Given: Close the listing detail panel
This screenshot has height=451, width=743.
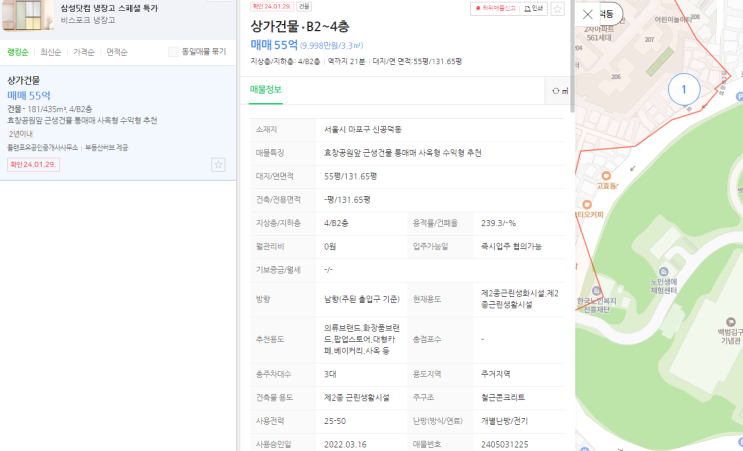Looking at the screenshot, I should pos(588,14).
